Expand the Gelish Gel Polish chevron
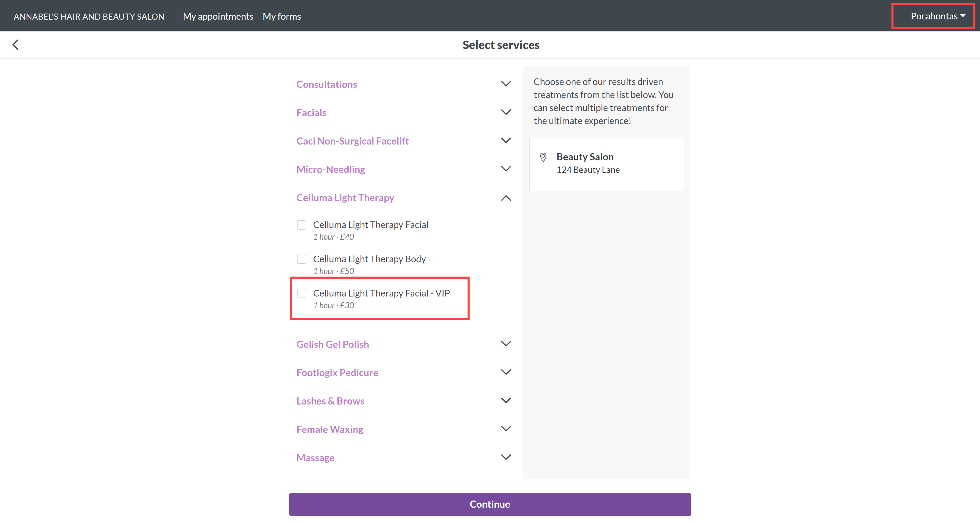The width and height of the screenshot is (980, 522). 506,344
